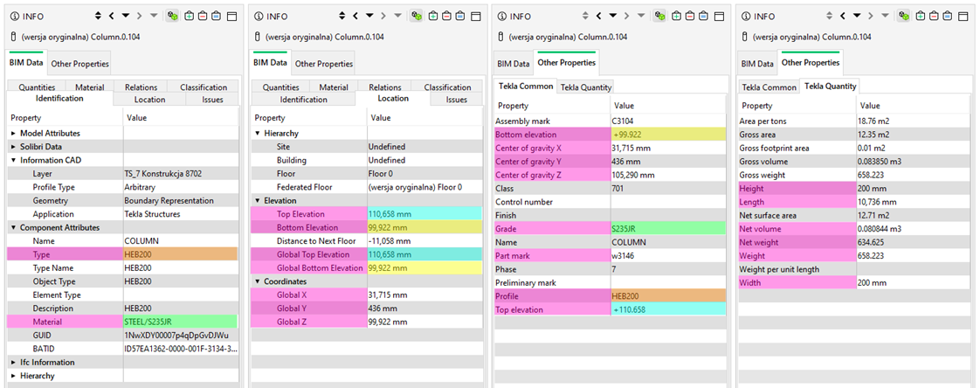This screenshot has width=980, height=388.
Task: Remove from selection basket in the Identification panel
Action: (204, 16)
